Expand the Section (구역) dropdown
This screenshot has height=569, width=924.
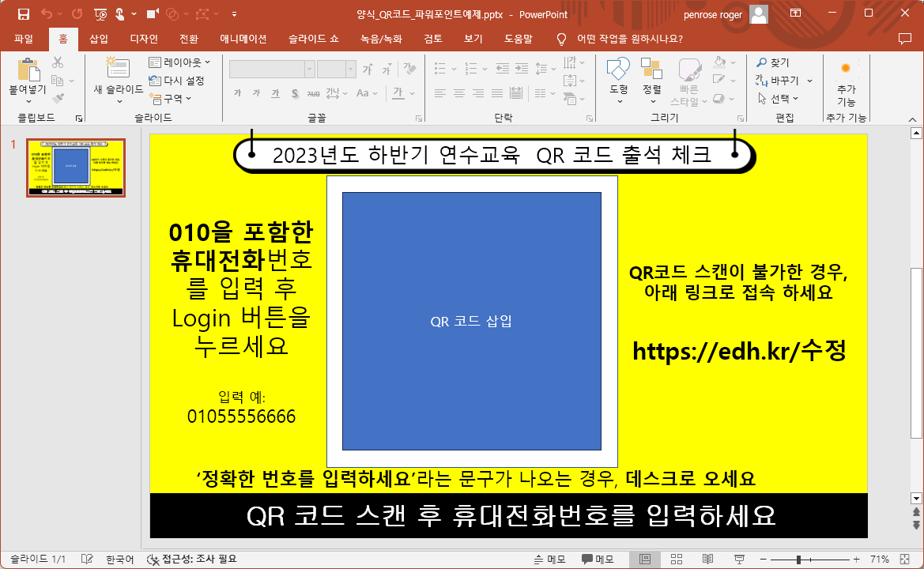point(172,99)
